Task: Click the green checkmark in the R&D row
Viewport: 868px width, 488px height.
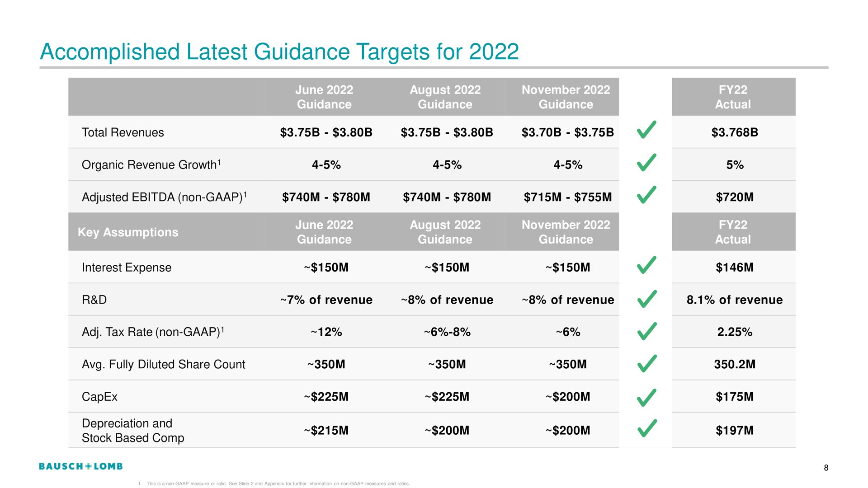Action: [646, 299]
